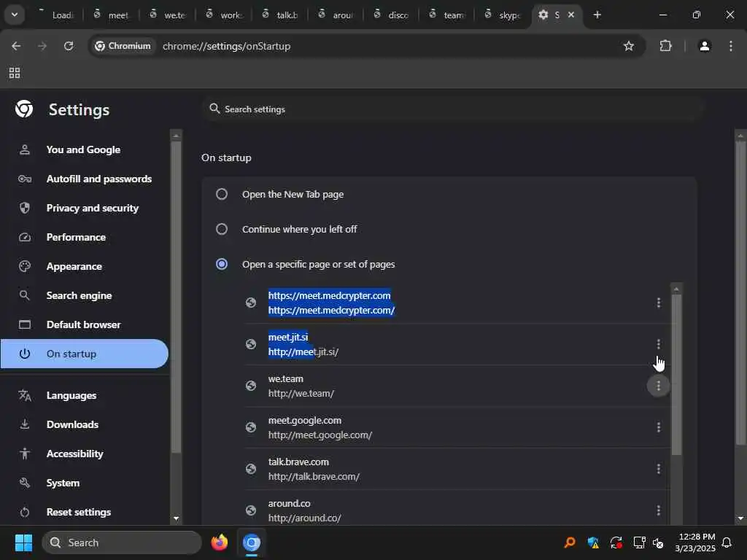
Task: Click the Chromium taskbar icon
Action: click(252, 542)
